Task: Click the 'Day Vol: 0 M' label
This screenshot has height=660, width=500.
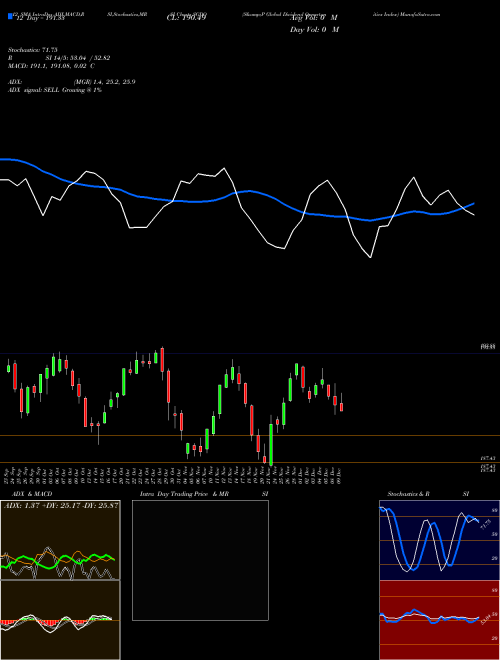Action: pos(314,30)
